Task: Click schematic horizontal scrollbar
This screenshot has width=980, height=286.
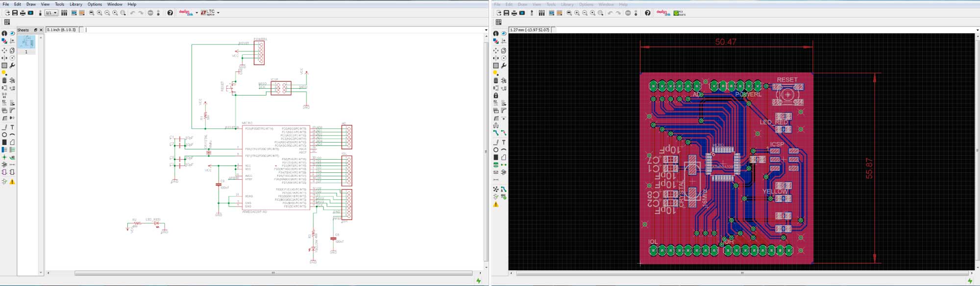Action: tap(273, 273)
